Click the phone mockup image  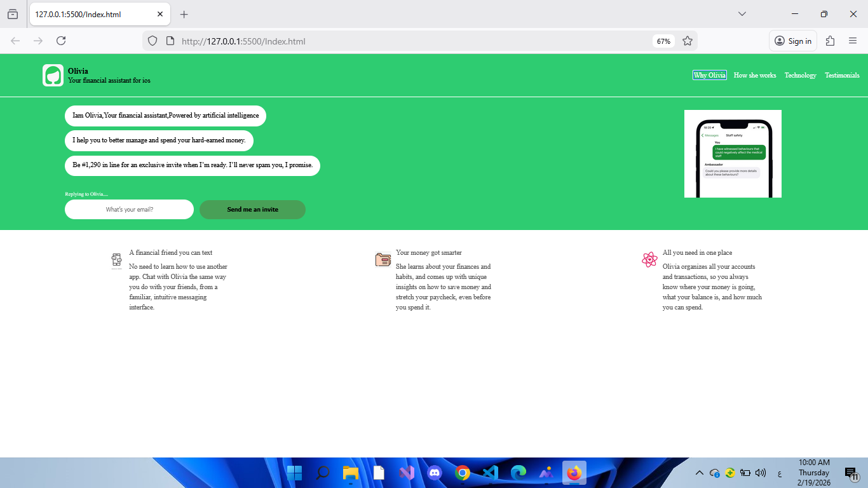point(733,154)
